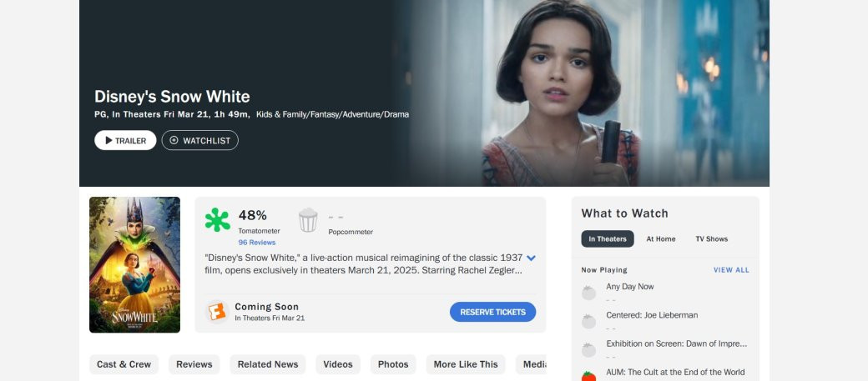Click red tomato icon beside AUM film

(588, 376)
